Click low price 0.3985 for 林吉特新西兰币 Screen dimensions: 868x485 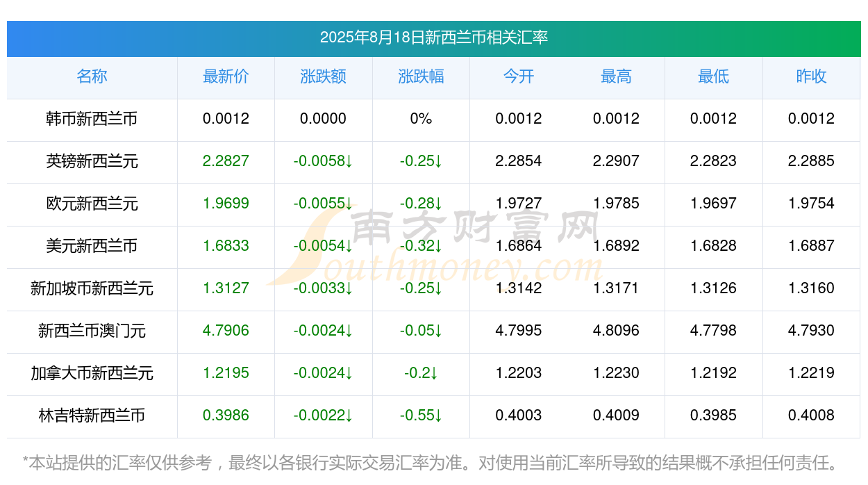coord(713,416)
